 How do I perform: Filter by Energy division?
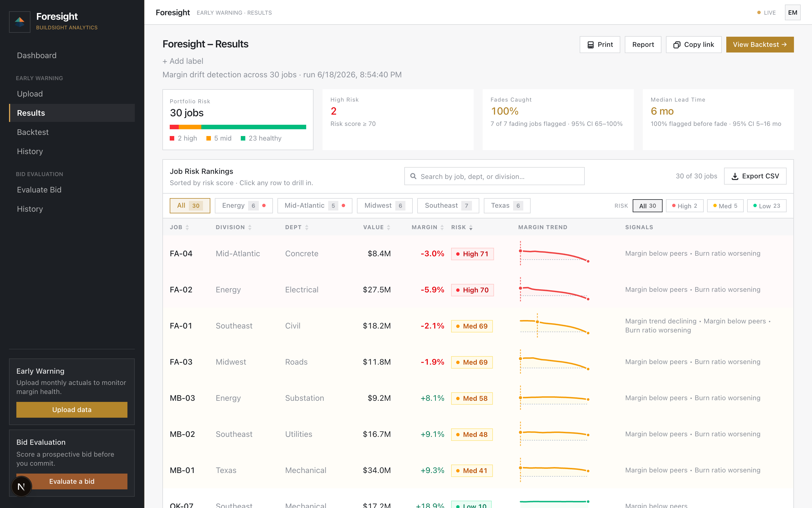tap(244, 206)
